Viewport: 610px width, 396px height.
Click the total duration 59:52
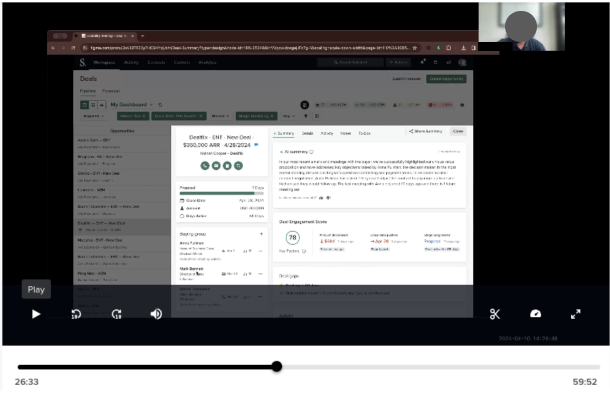585,382
